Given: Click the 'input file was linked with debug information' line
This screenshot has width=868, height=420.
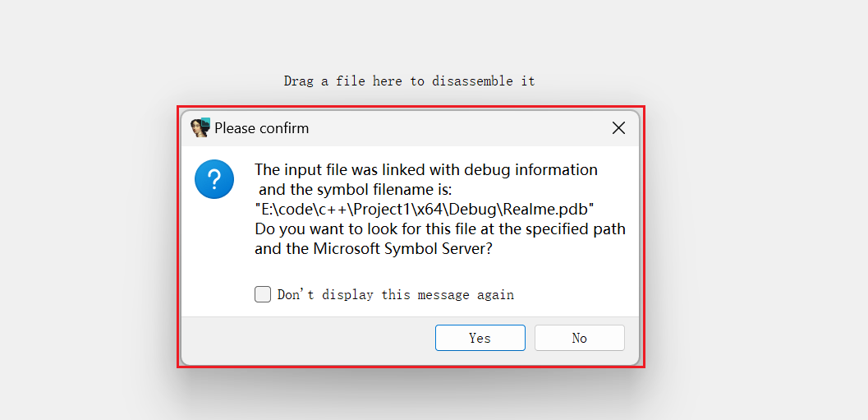Looking at the screenshot, I should coord(426,169).
